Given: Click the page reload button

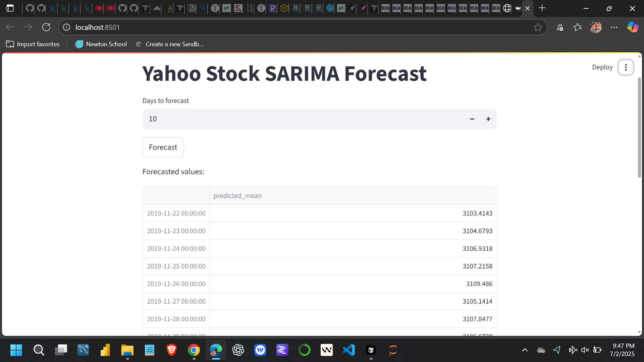Looking at the screenshot, I should click(x=46, y=27).
